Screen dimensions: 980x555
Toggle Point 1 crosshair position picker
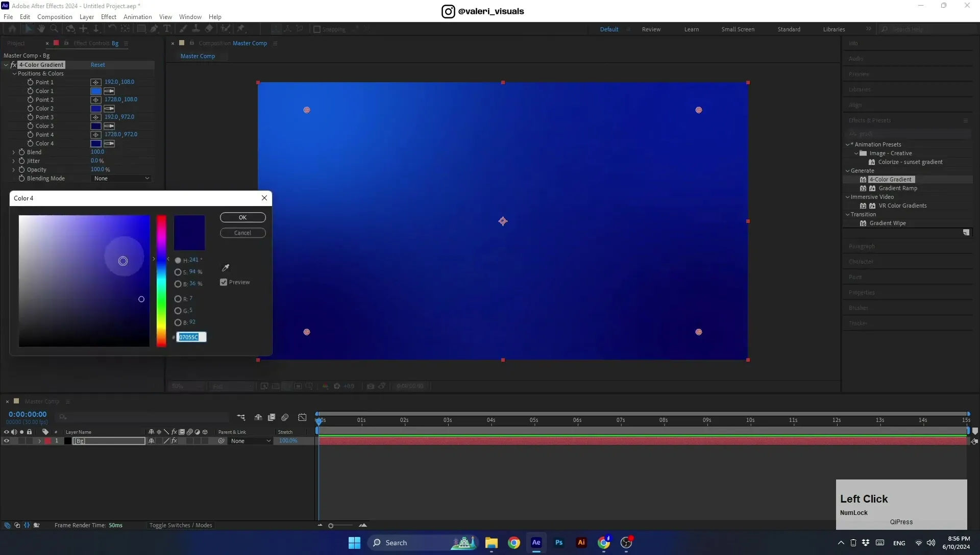(95, 82)
